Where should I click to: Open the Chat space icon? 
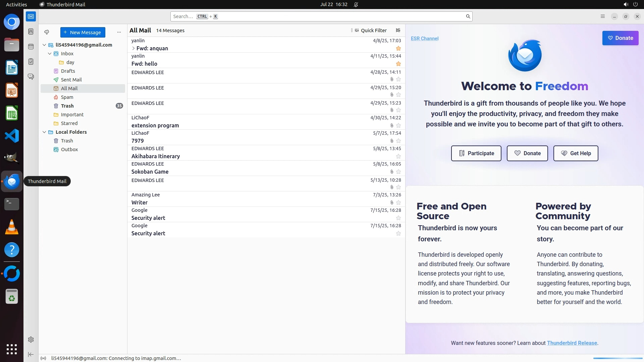click(31, 77)
